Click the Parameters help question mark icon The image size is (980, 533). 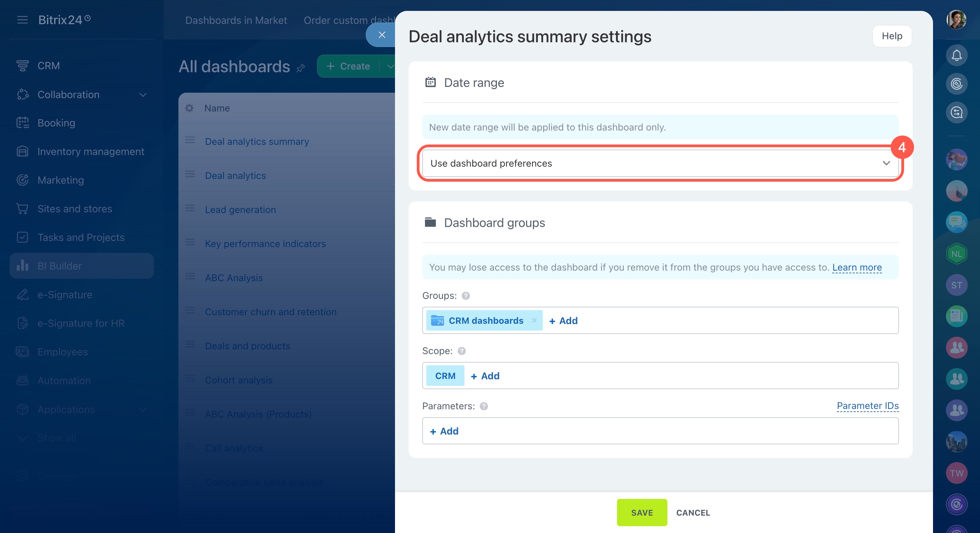[484, 406]
